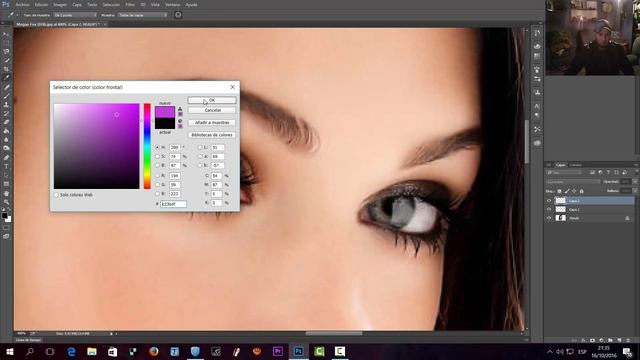Select the S (saturation) radio button

158,156
